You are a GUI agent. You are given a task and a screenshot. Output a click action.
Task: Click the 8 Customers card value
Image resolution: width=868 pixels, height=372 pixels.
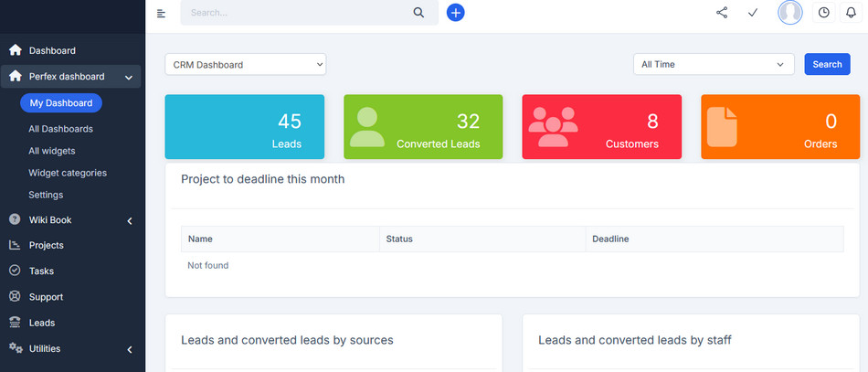point(652,122)
